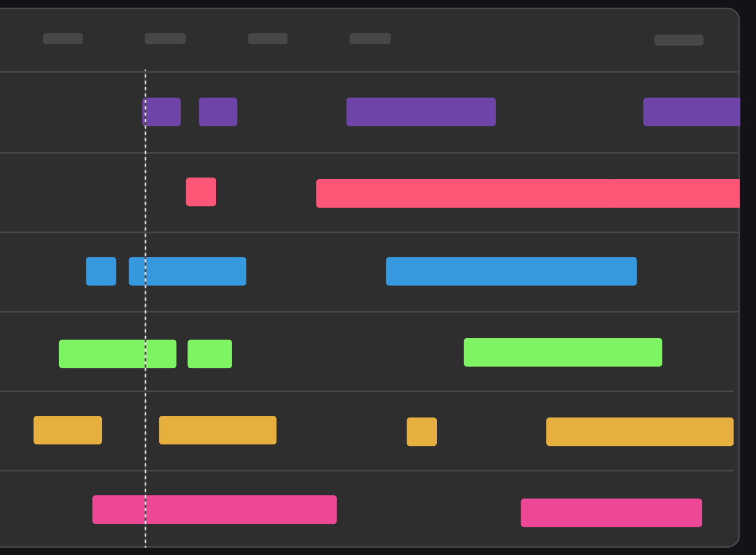Open the longest green timeline bar

tap(563, 352)
